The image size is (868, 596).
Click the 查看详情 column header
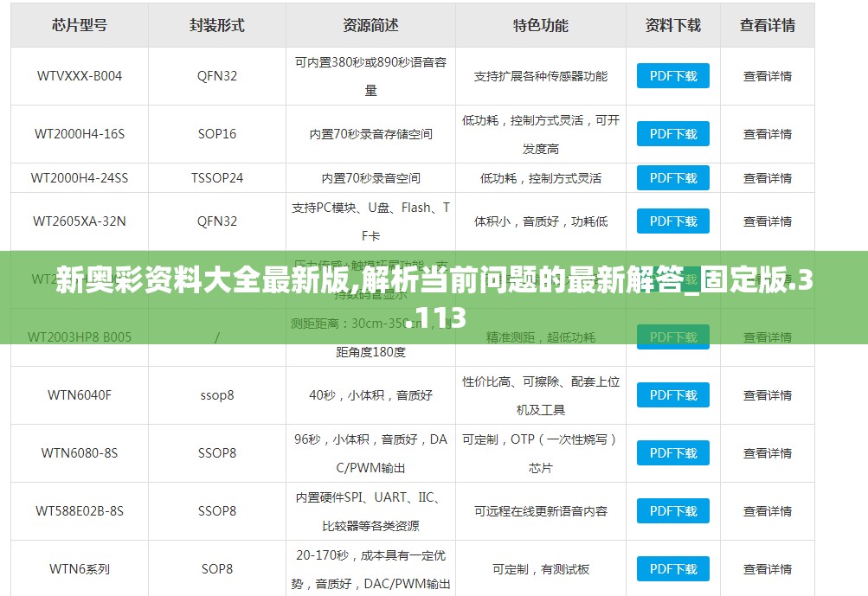pyautogui.click(x=768, y=25)
